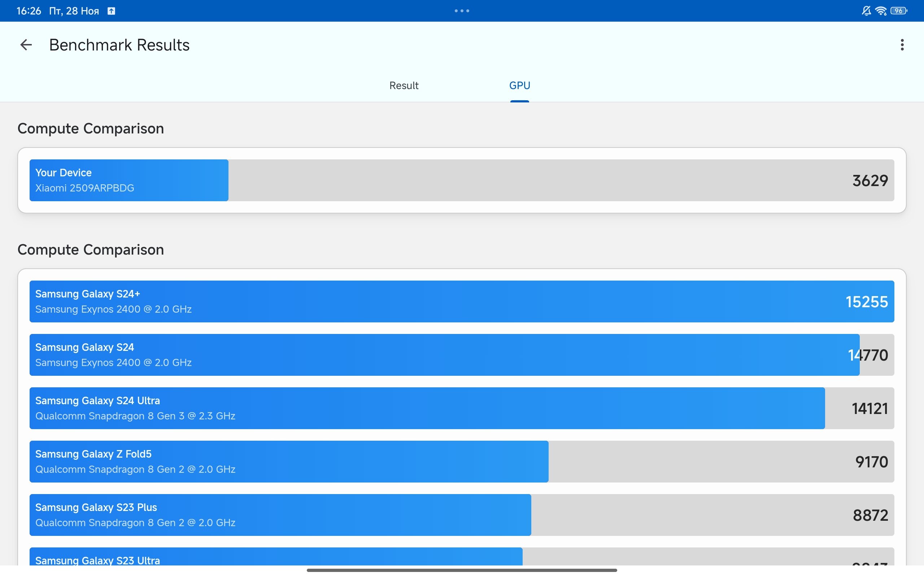
Task: Tap the muted notifications bell icon
Action: coord(866,11)
